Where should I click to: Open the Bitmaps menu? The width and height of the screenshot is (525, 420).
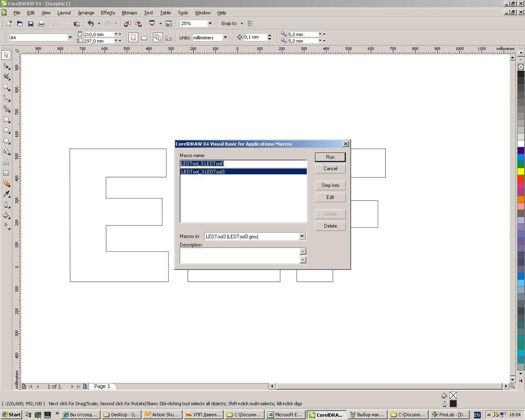pos(130,13)
